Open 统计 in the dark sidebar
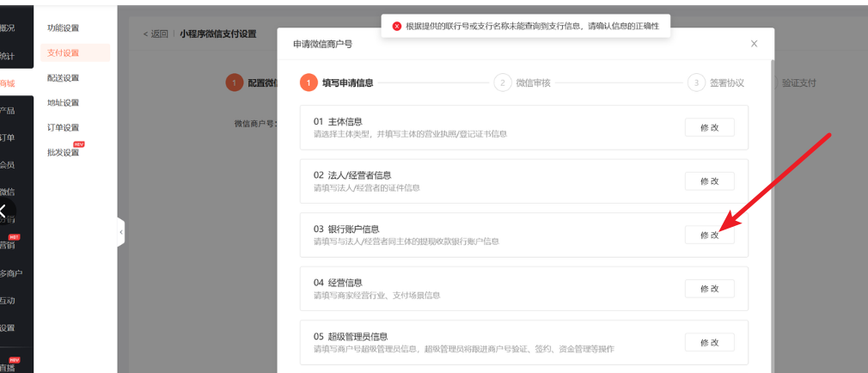Viewport: 868px width, 373px height. 7,57
